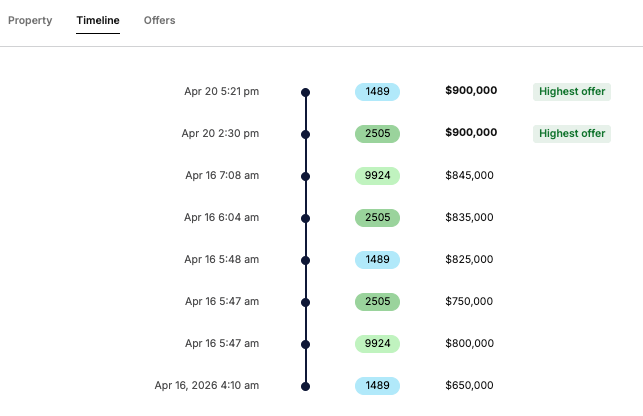Select the Timeline tab
Viewport: 643px width, 416px height.
(x=98, y=20)
